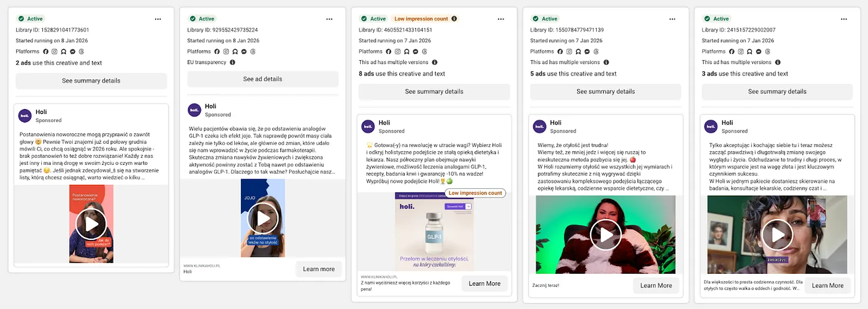Click See summary details on the 8 ads card

click(x=434, y=92)
